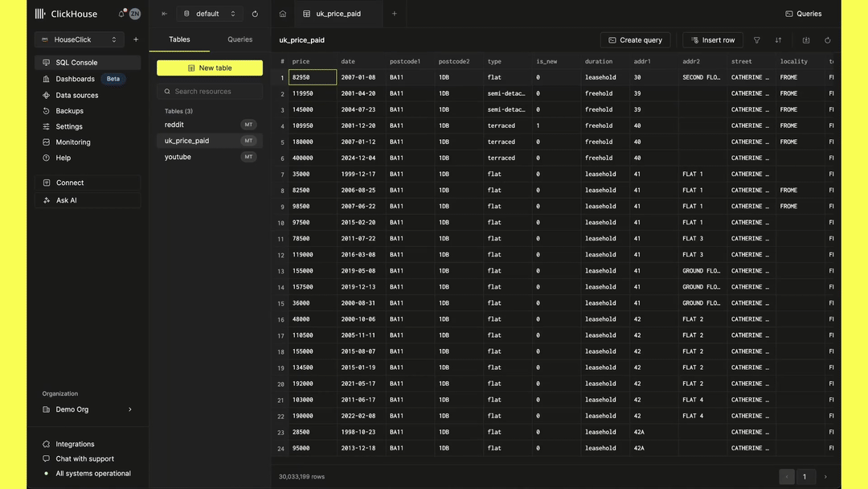The image size is (868, 489).
Task: Open Dashboards in the left navigation
Action: 76,79
